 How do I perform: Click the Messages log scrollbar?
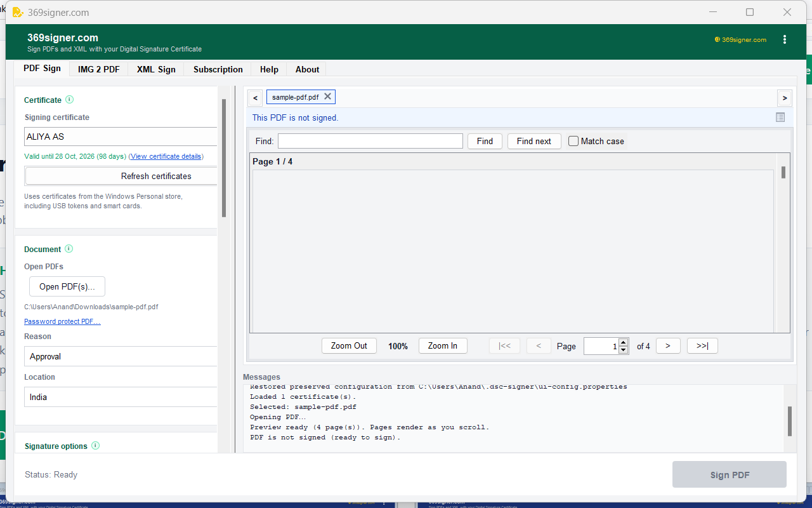pyautogui.click(x=790, y=421)
